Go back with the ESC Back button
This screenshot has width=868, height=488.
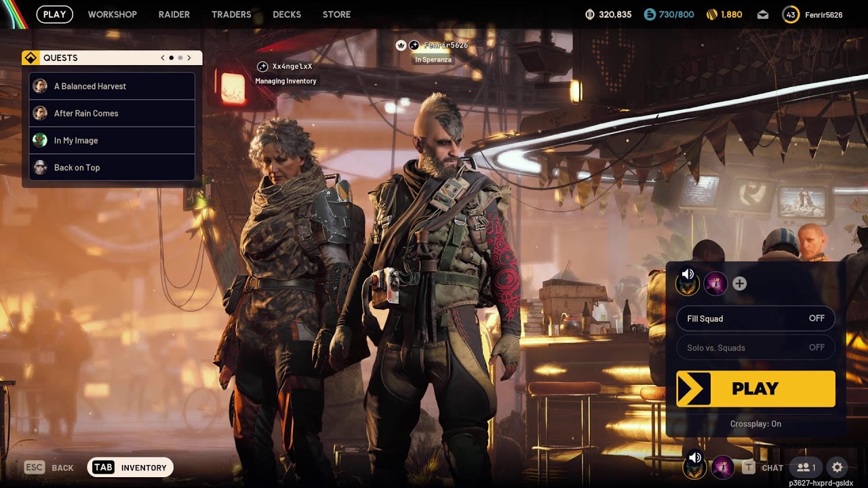click(49, 468)
